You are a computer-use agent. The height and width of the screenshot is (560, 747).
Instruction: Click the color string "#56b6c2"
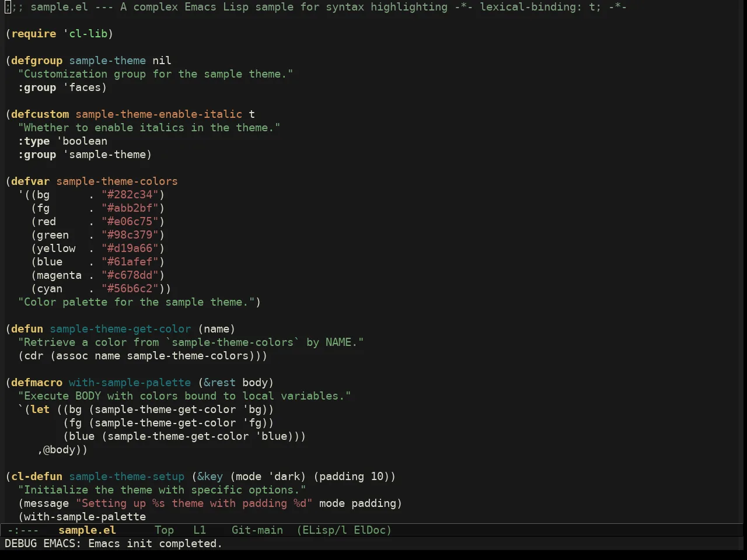coord(130,288)
